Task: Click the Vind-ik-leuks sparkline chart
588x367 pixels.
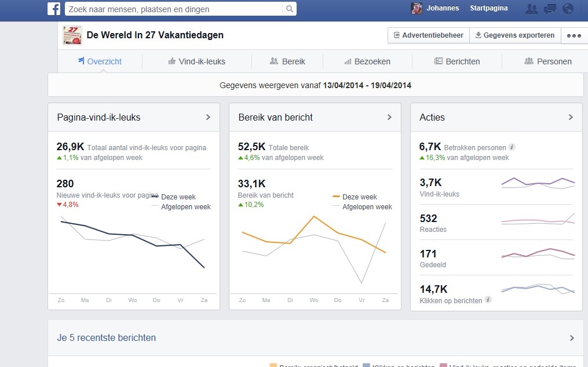Action: tap(538, 183)
